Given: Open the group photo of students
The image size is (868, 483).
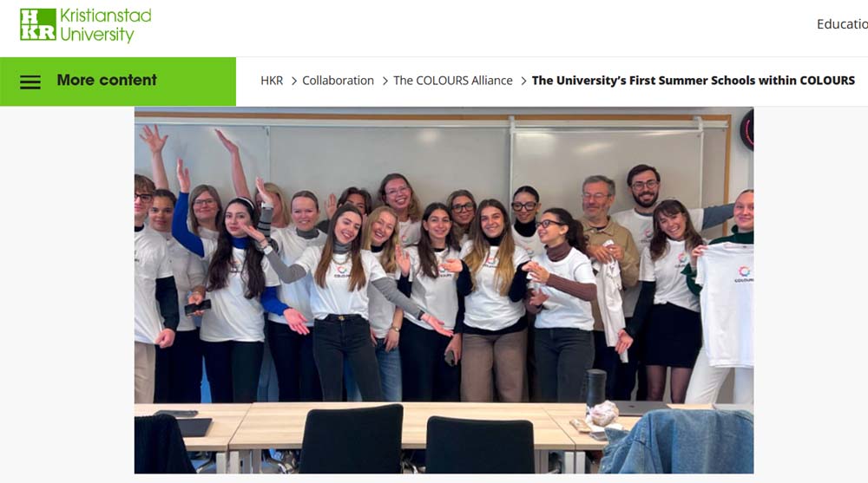Looking at the screenshot, I should pos(444,290).
